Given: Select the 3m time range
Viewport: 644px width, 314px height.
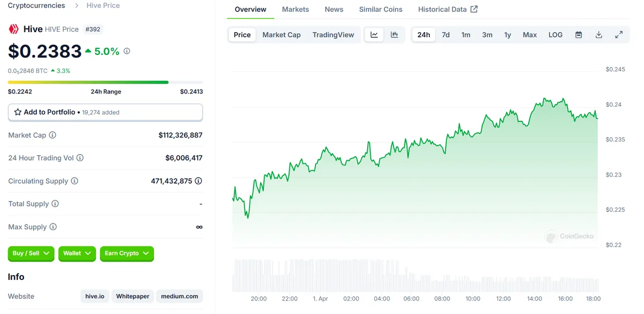Looking at the screenshot, I should pyautogui.click(x=487, y=35).
